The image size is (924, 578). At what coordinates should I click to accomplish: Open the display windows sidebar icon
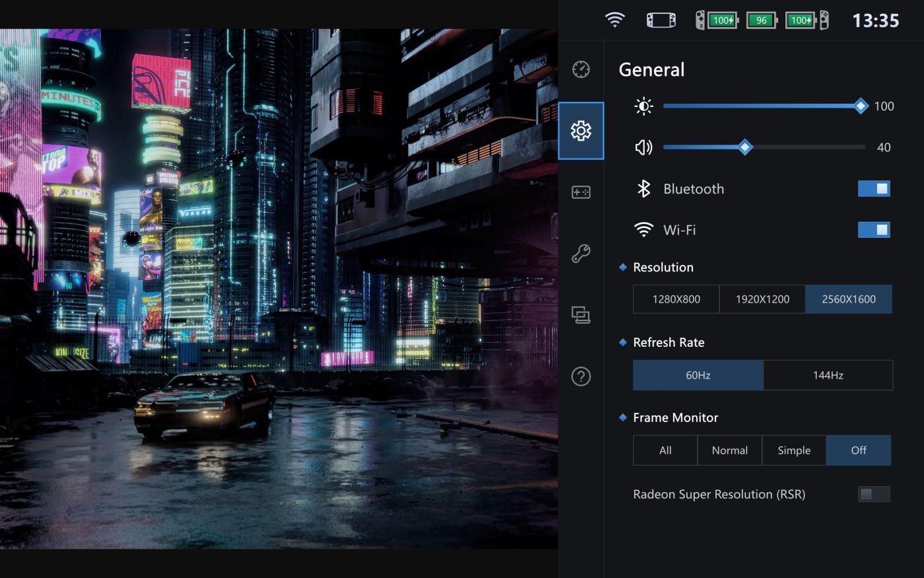pyautogui.click(x=581, y=315)
